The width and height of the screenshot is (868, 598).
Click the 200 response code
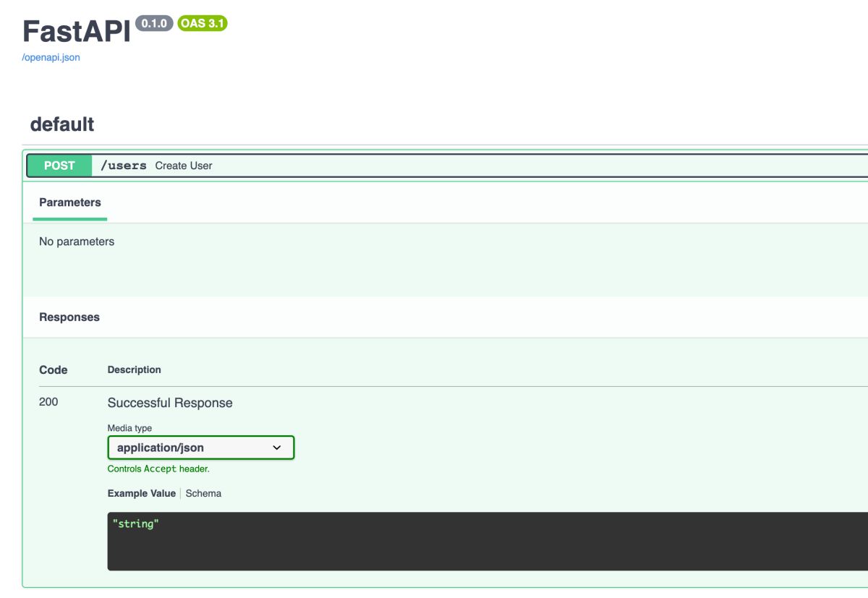48,402
